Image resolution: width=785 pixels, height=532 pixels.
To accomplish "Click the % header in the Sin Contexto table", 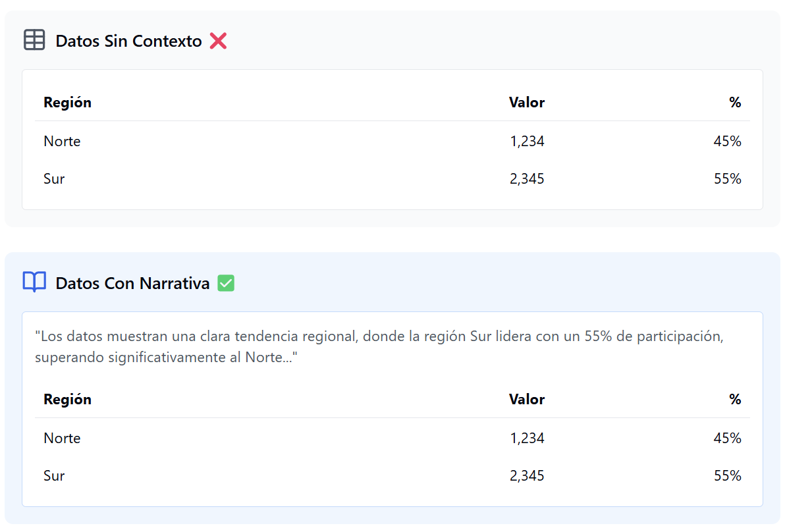I will pos(735,103).
